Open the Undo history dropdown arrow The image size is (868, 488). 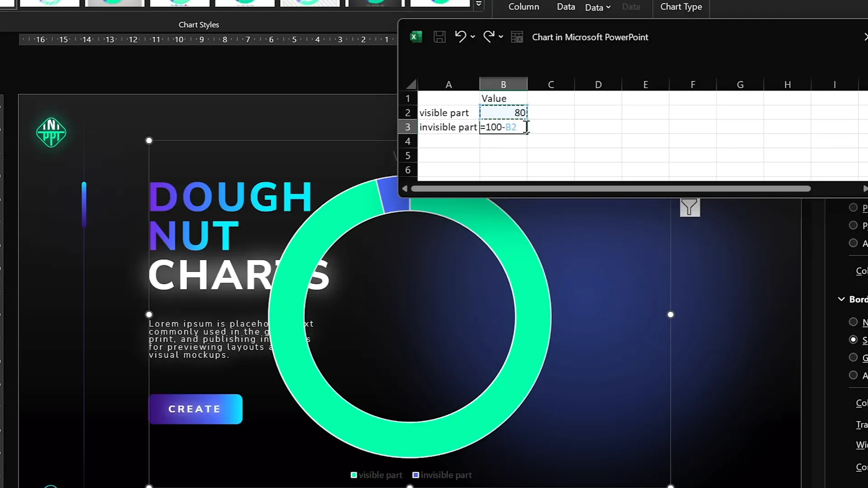473,37
